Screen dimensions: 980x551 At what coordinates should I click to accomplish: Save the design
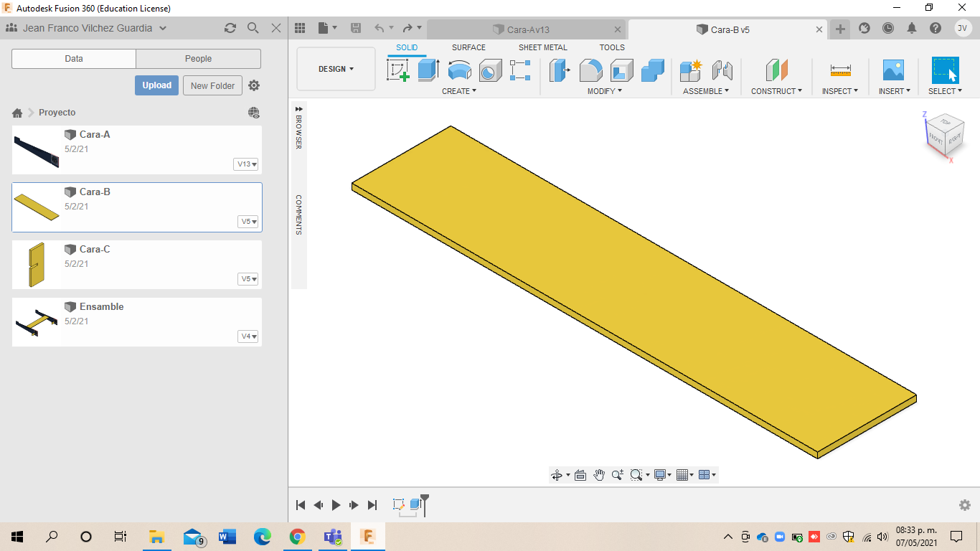[x=356, y=28]
